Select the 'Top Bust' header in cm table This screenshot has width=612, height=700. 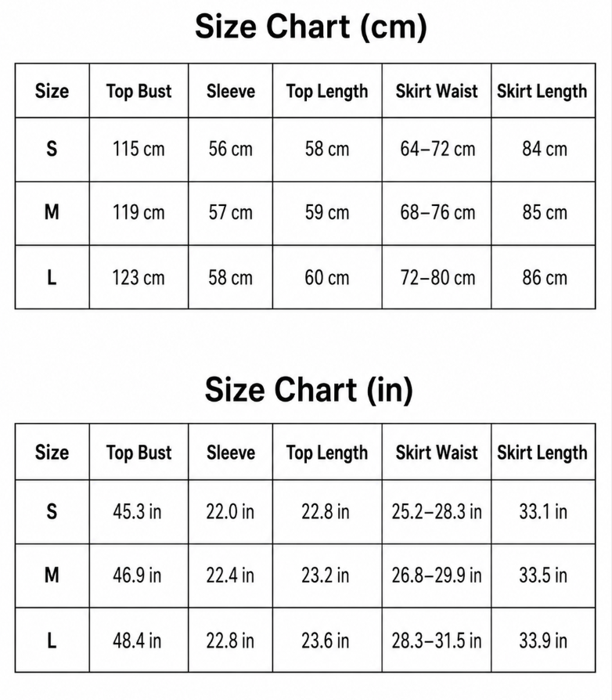pyautogui.click(x=139, y=91)
